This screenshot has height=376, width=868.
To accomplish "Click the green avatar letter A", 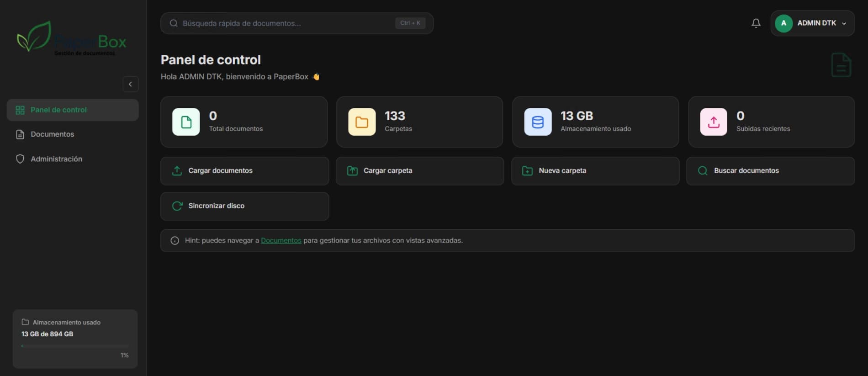I will pyautogui.click(x=783, y=23).
